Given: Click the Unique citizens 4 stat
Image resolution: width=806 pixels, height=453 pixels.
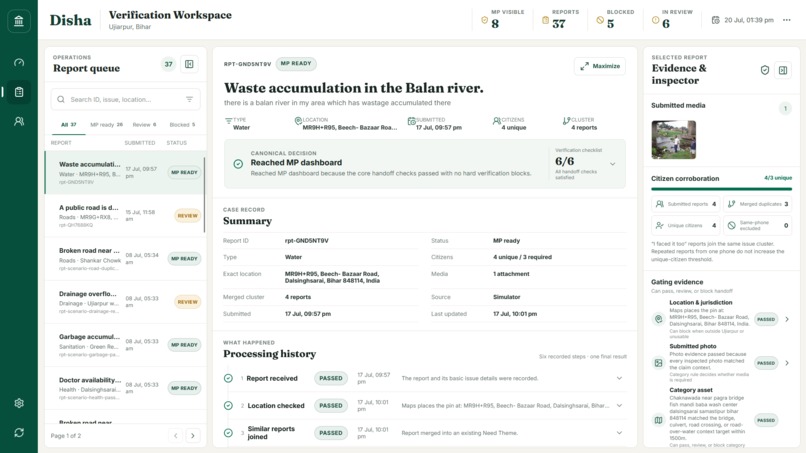Looking at the screenshot, I should pos(686,226).
